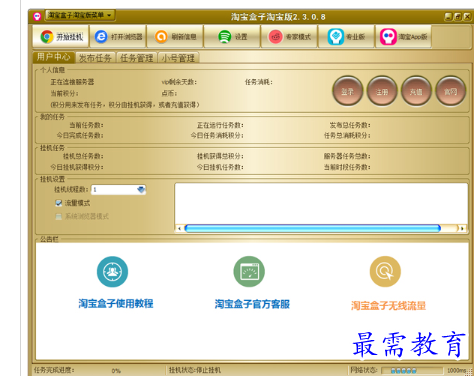Click the round 充值 recharge button
Screen dimensions: 474x376
pos(416,91)
